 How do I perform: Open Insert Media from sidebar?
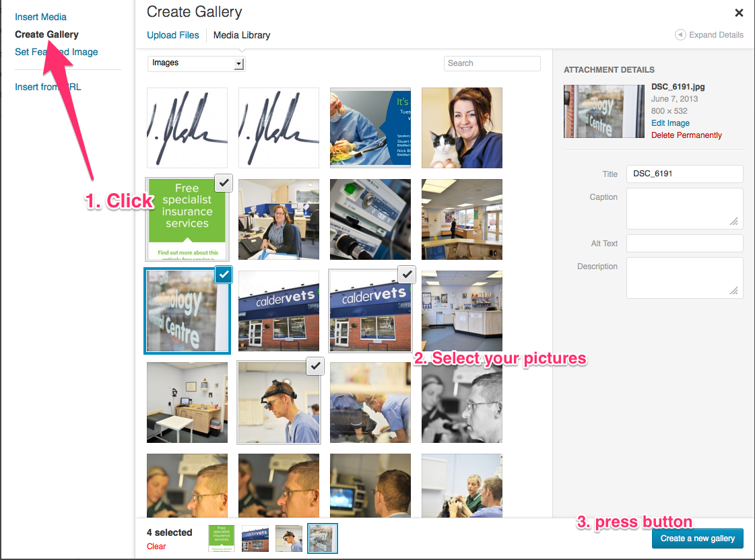41,17
